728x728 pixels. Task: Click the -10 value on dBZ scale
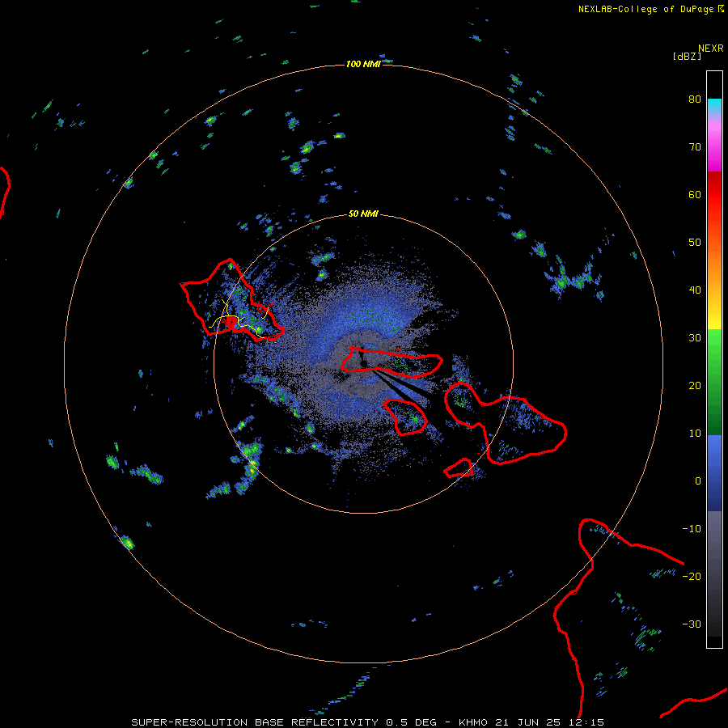point(692,529)
